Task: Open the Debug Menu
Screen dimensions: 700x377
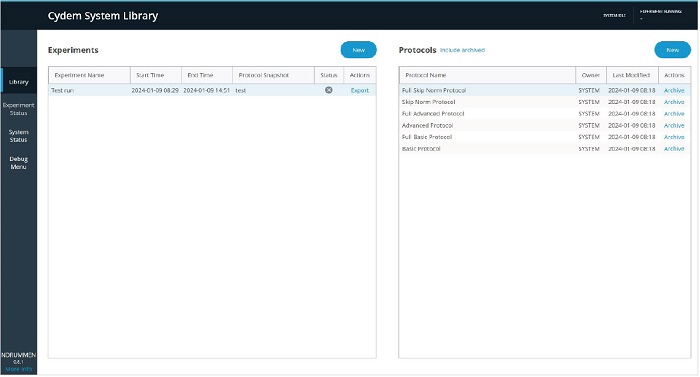Action: tap(19, 163)
